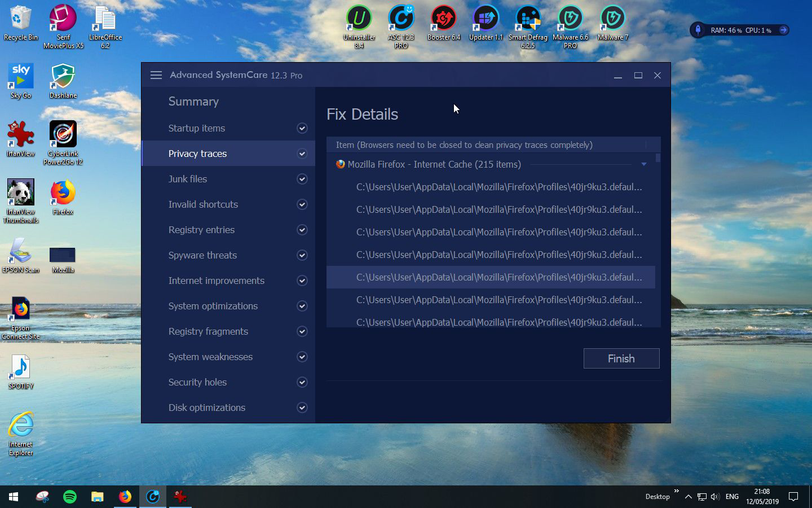The image size is (812, 508).
Task: Toggle the Disk optimizations checkmark
Action: click(302, 408)
